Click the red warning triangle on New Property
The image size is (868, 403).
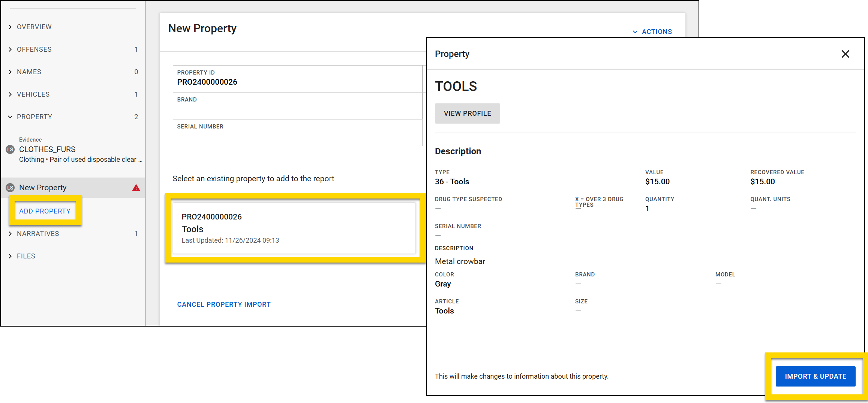pyautogui.click(x=136, y=187)
